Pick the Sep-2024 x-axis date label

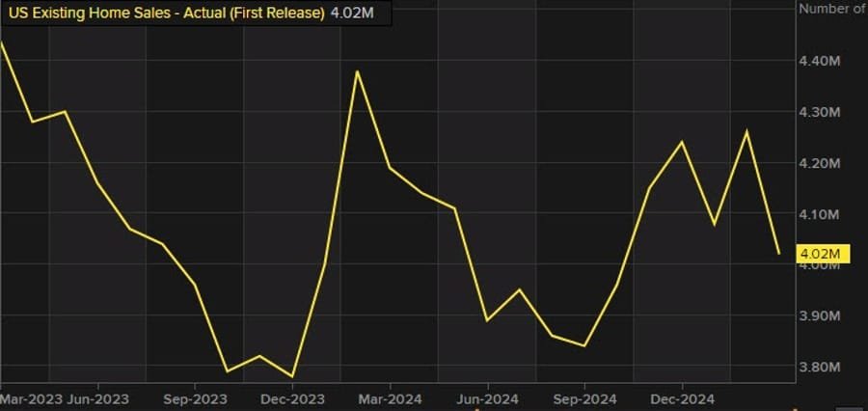click(x=583, y=397)
